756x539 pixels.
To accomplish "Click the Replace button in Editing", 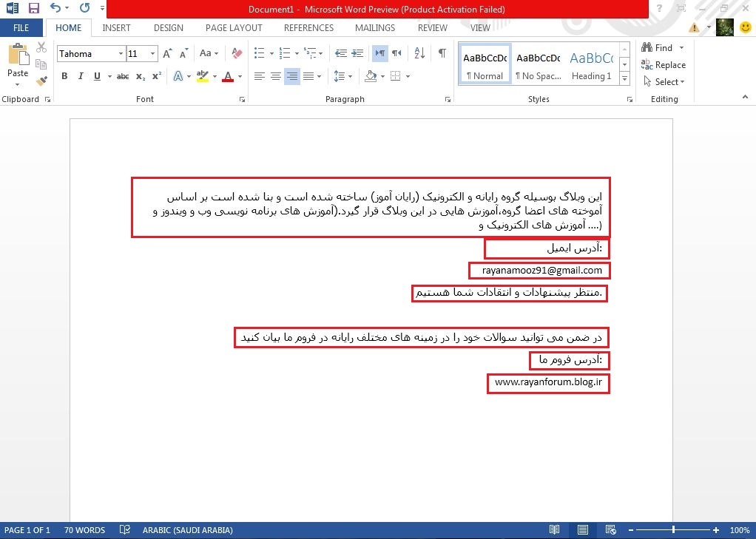I will click(x=664, y=65).
